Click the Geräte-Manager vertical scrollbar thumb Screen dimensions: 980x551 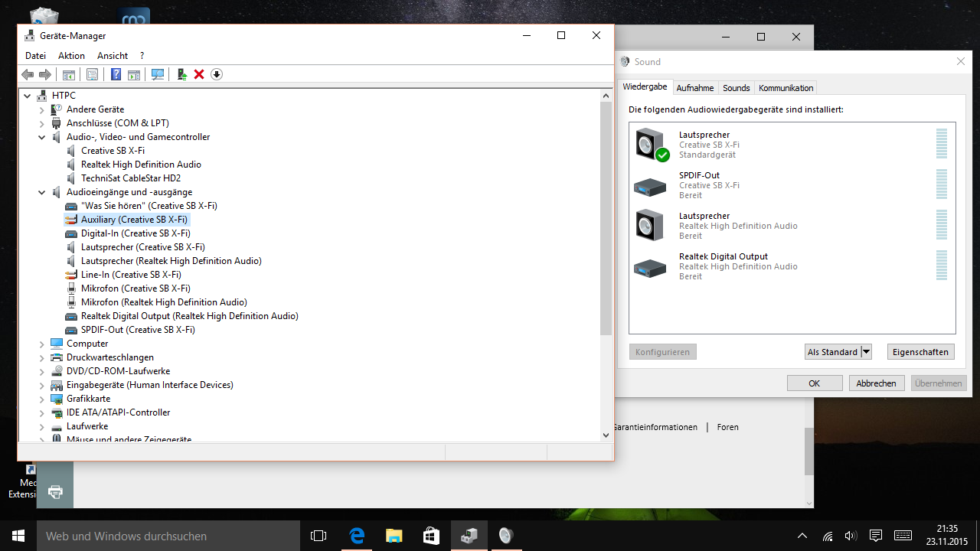pyautogui.click(x=606, y=218)
